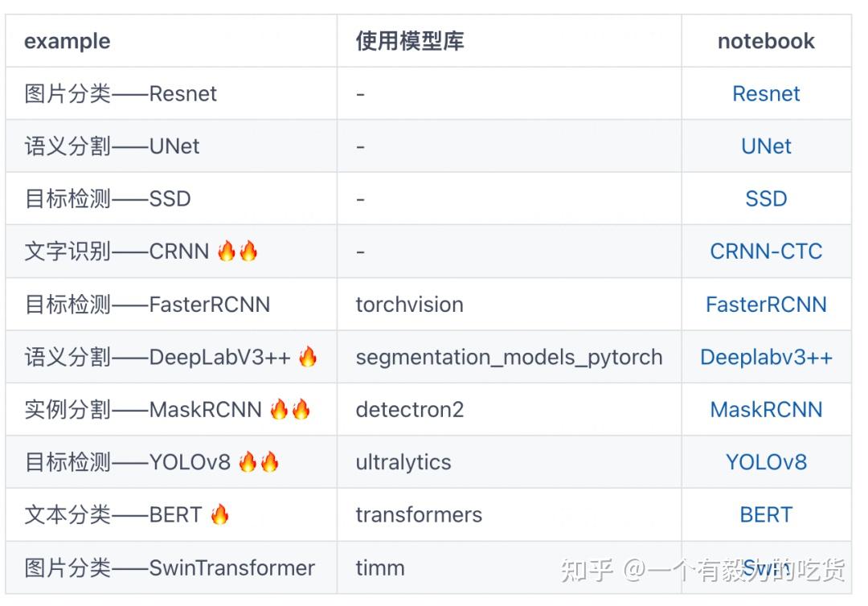This screenshot has height=606, width=868.
Task: Click the fire icon next to BERT
Action: tap(219, 514)
